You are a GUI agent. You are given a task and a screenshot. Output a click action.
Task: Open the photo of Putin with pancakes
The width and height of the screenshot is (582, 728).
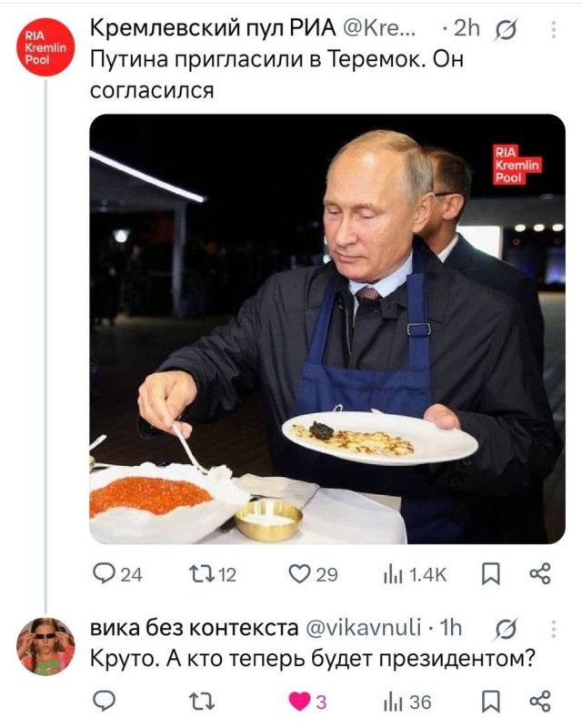pos(327,329)
